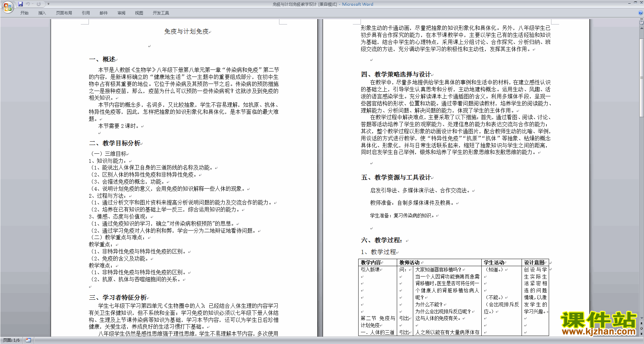The height and width of the screenshot is (344, 644).
Task: Go to next page browse button
Action: (x=642, y=334)
